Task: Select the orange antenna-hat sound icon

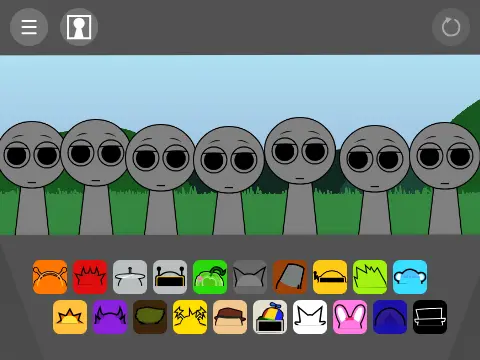Action: (x=50, y=277)
